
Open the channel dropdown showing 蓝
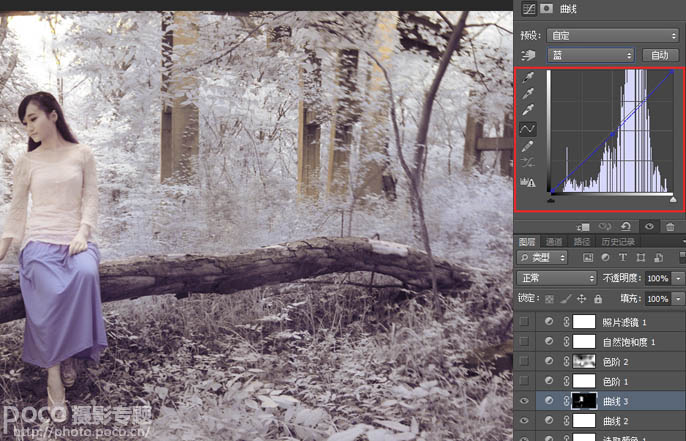[592, 55]
